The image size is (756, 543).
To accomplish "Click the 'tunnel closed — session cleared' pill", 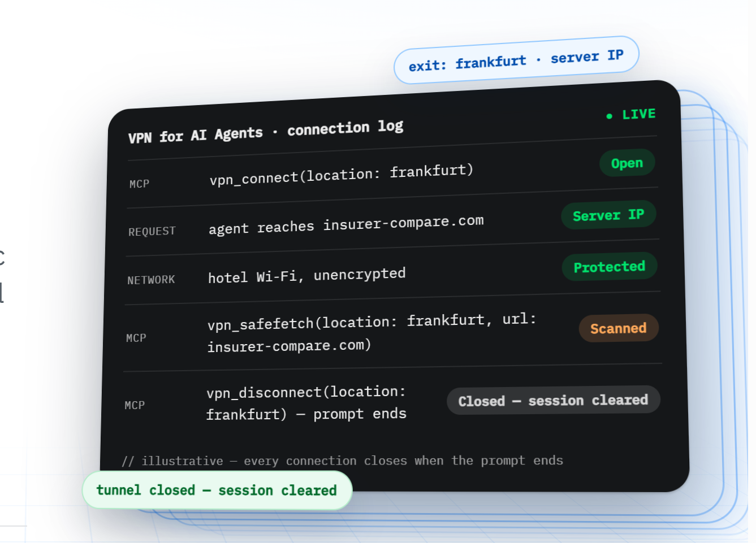I will 217,490.
